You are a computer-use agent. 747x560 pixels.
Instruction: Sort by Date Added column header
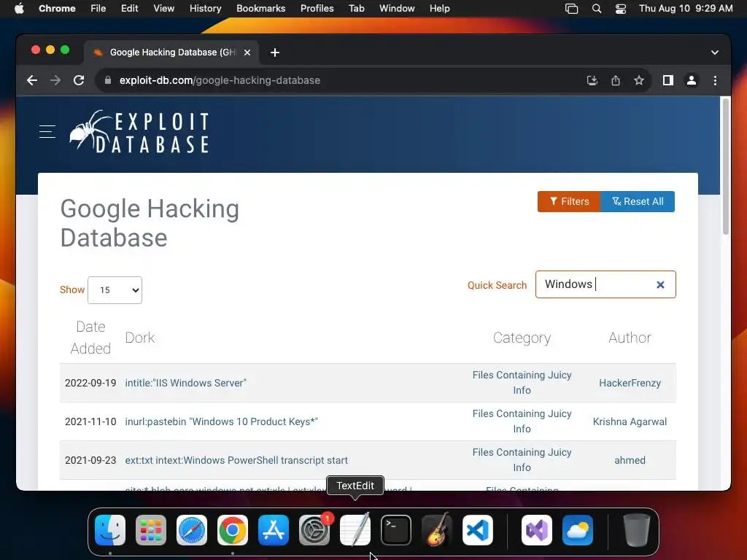pos(90,337)
